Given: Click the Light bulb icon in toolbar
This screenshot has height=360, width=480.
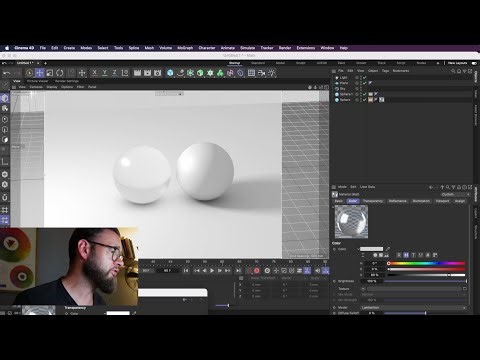Looking at the screenshot, I should point(272,73).
